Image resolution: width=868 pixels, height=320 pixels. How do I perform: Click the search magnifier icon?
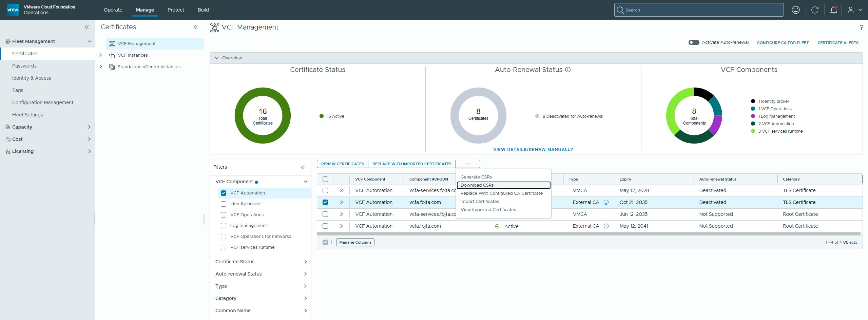(x=620, y=10)
